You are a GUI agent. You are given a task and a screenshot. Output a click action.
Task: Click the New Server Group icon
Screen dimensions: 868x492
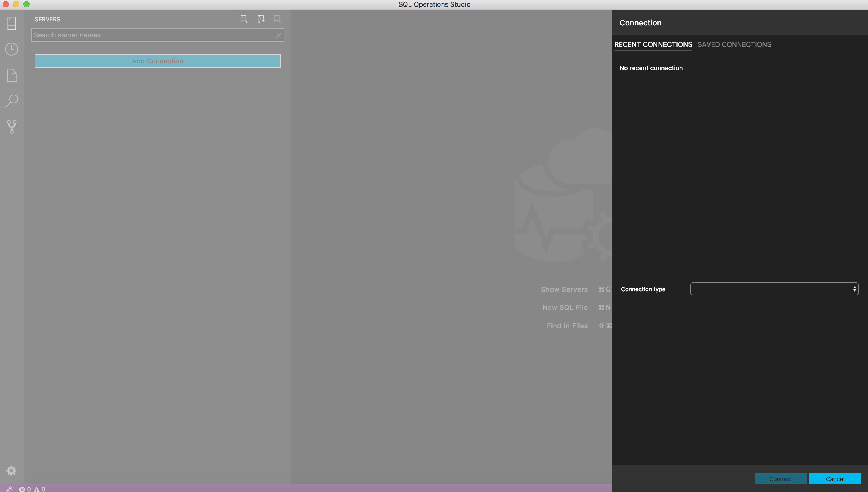[x=261, y=19]
